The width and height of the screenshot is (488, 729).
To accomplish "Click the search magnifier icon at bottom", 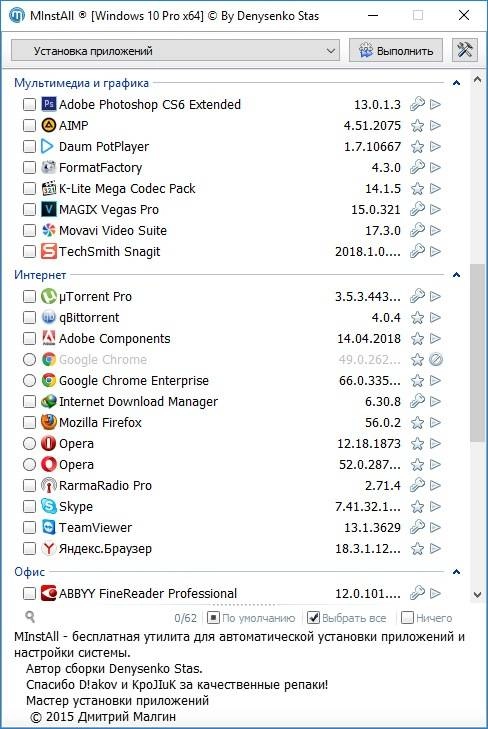I will pos(30,617).
